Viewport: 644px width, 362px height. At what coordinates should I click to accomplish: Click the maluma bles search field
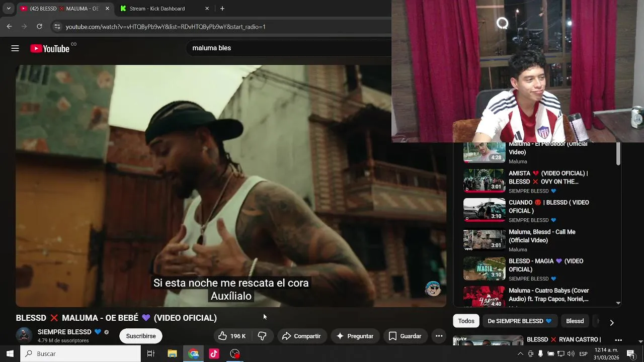click(x=289, y=48)
